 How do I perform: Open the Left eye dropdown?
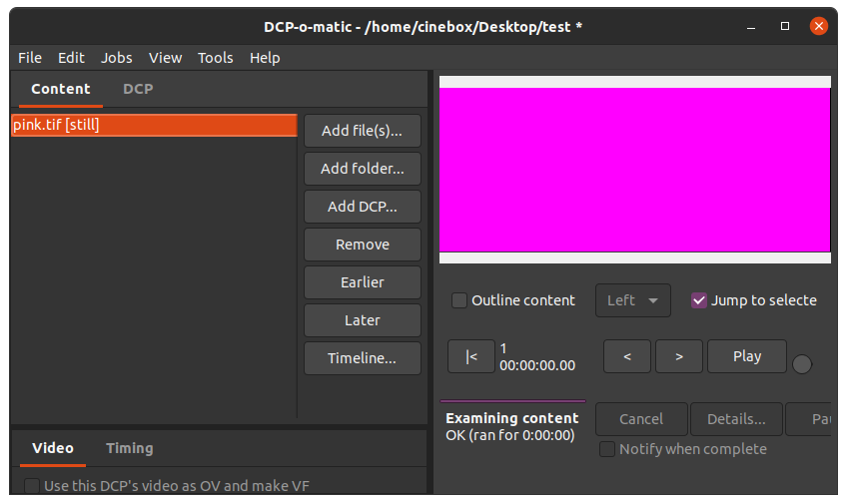click(x=632, y=300)
